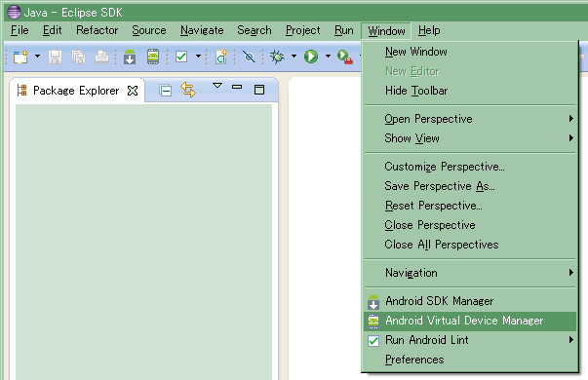
Task: Minimize the Package Explorer view
Action: coord(237,87)
